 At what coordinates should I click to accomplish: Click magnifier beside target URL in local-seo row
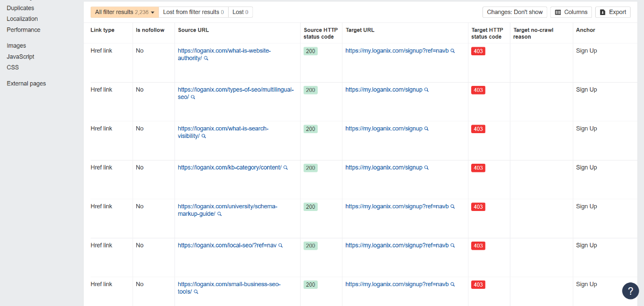[452, 245]
